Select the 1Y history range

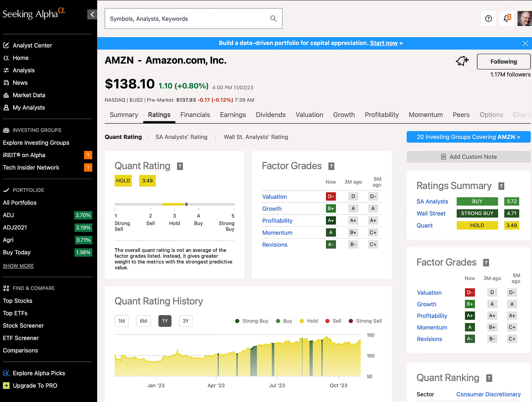click(x=165, y=321)
